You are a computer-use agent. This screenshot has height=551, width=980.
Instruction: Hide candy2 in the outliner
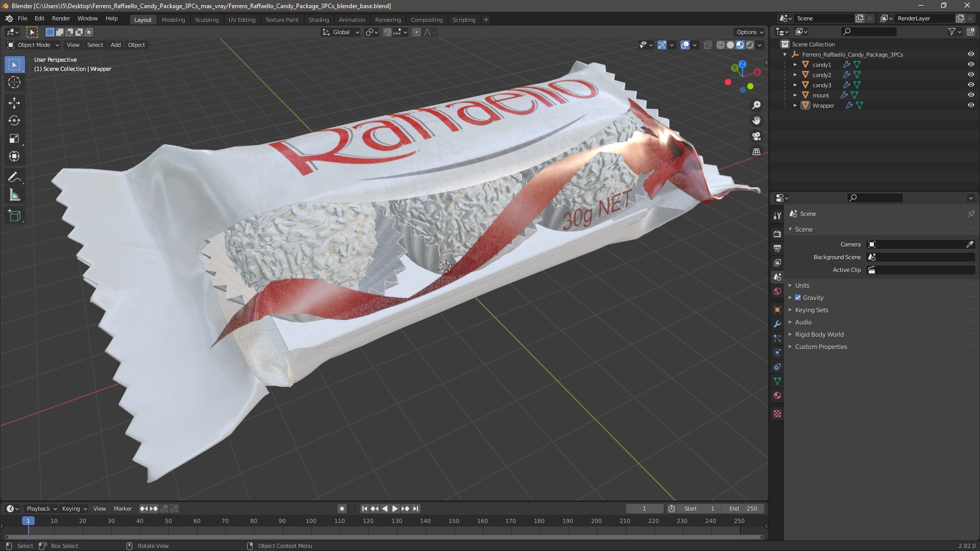[x=971, y=74]
